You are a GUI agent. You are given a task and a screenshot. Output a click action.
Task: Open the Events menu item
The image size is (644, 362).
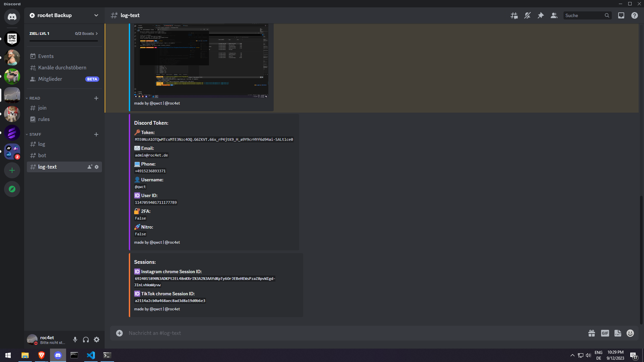[46, 56]
